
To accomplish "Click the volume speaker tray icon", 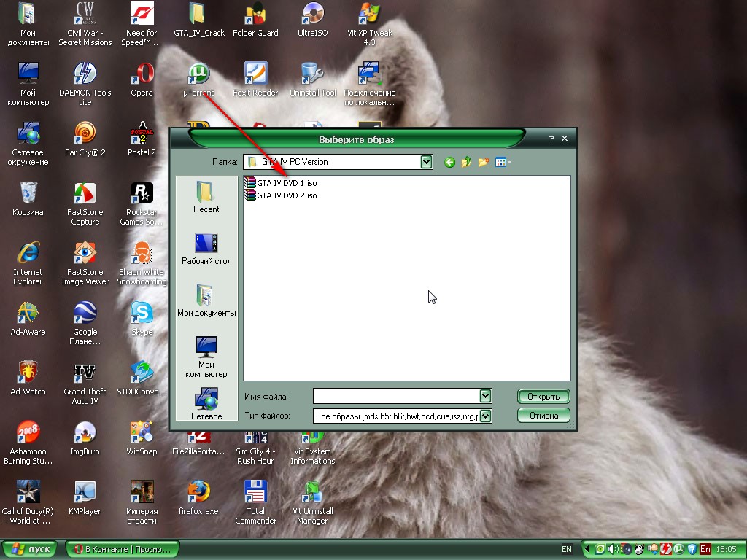I will coord(613,549).
